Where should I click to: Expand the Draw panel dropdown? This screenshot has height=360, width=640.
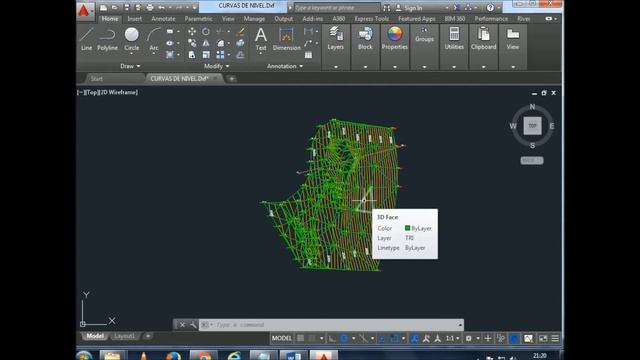(130, 66)
